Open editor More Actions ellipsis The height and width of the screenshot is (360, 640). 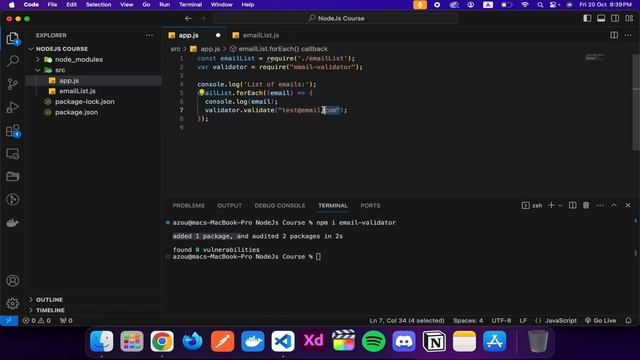tap(628, 35)
